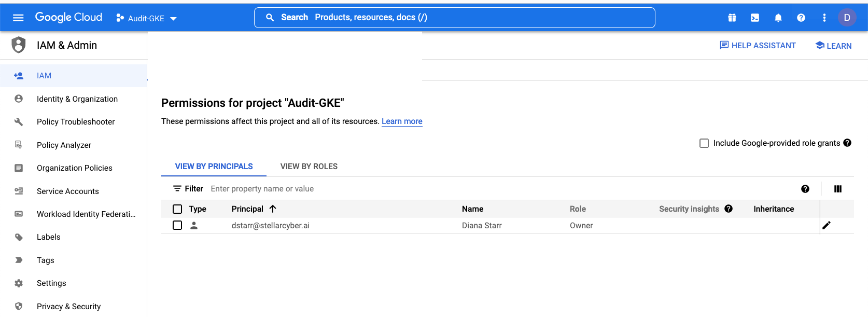868x317 pixels.
Task: Sort by Principal column arrow
Action: (x=273, y=209)
